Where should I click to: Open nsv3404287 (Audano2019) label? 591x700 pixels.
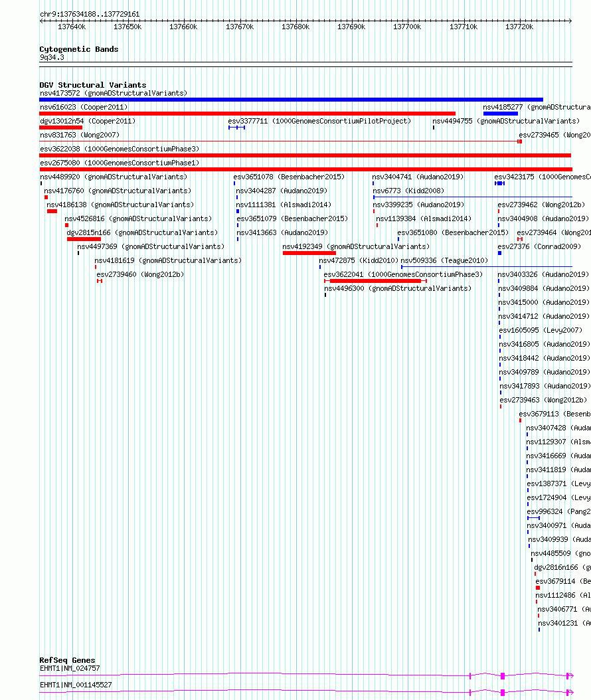coord(282,190)
